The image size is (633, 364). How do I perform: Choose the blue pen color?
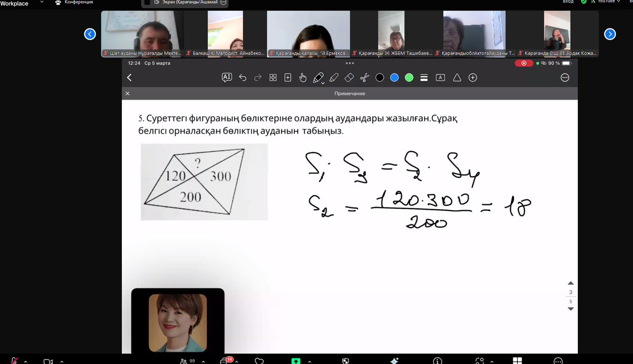(x=394, y=77)
